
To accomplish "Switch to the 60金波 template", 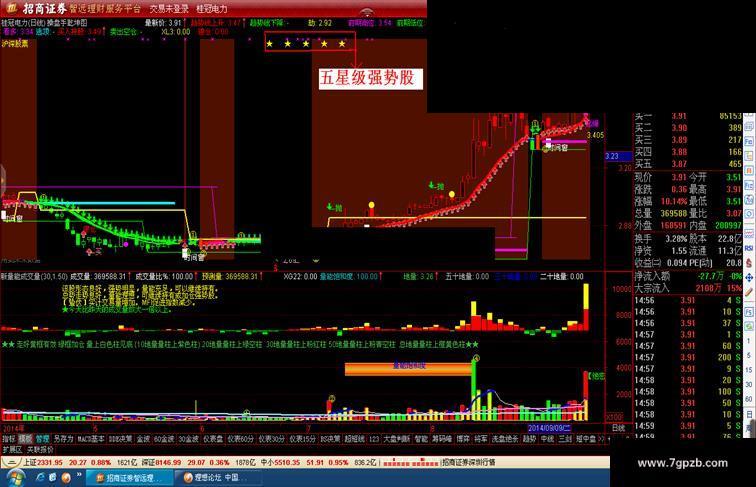I will [164, 439].
